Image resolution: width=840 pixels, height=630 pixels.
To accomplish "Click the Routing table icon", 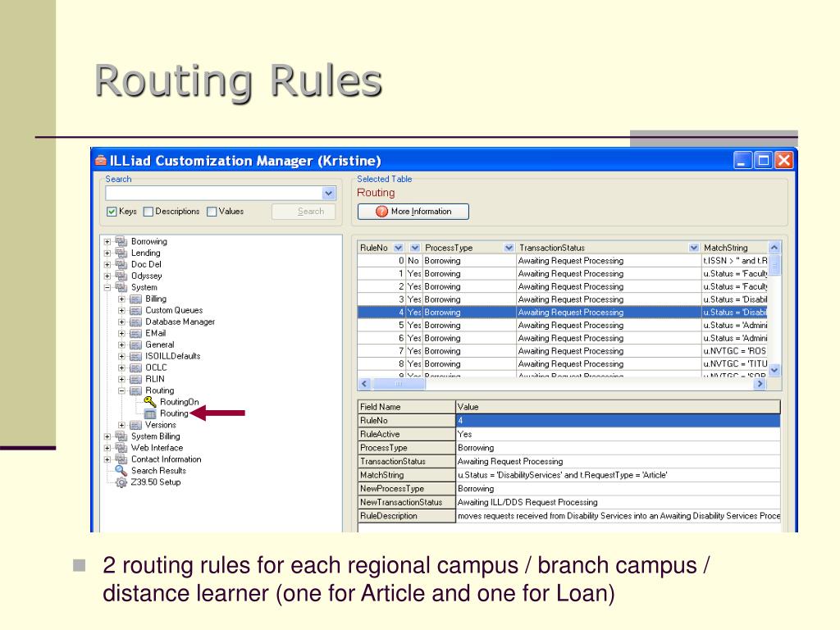I will click(151, 413).
